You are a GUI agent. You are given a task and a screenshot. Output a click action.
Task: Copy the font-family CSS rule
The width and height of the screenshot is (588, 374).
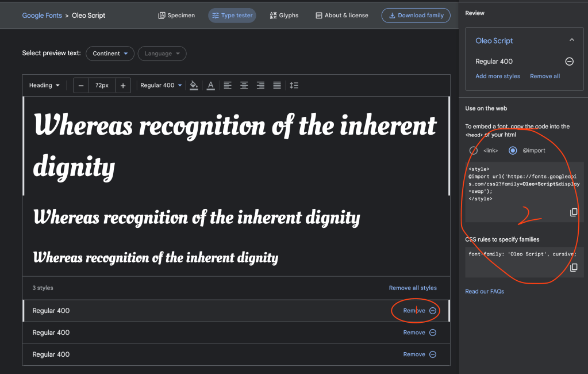(x=573, y=268)
